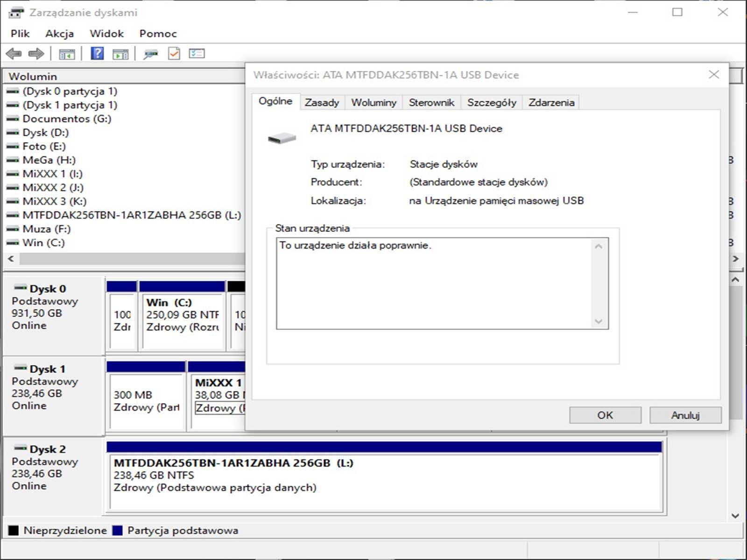Click the disk pane scroll-down arrow
Screen dimensions: 747x560
[735, 516]
